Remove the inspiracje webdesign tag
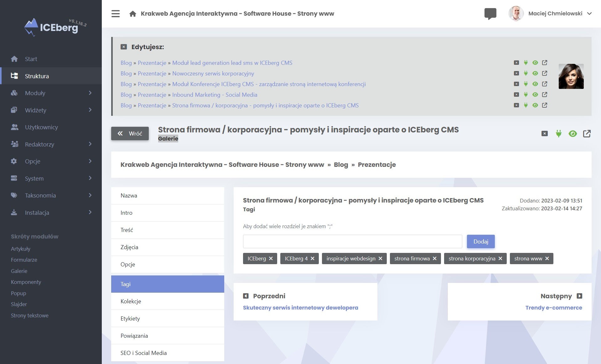This screenshot has height=364, width=601. 380,259
